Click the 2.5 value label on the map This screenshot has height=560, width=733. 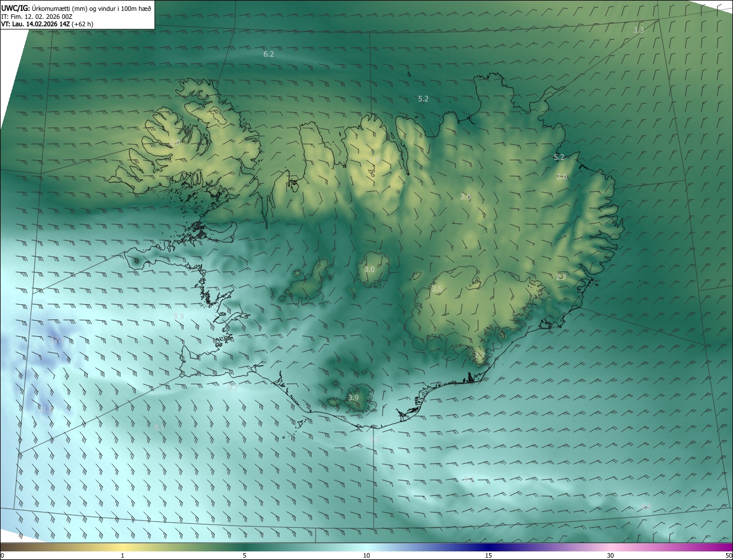coord(438,290)
